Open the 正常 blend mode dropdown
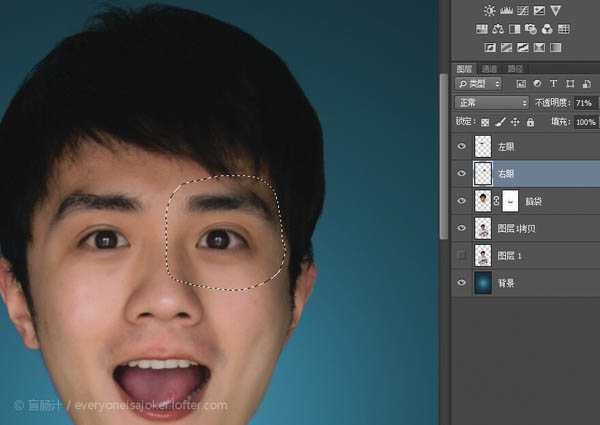The height and width of the screenshot is (425, 600). tap(492, 103)
